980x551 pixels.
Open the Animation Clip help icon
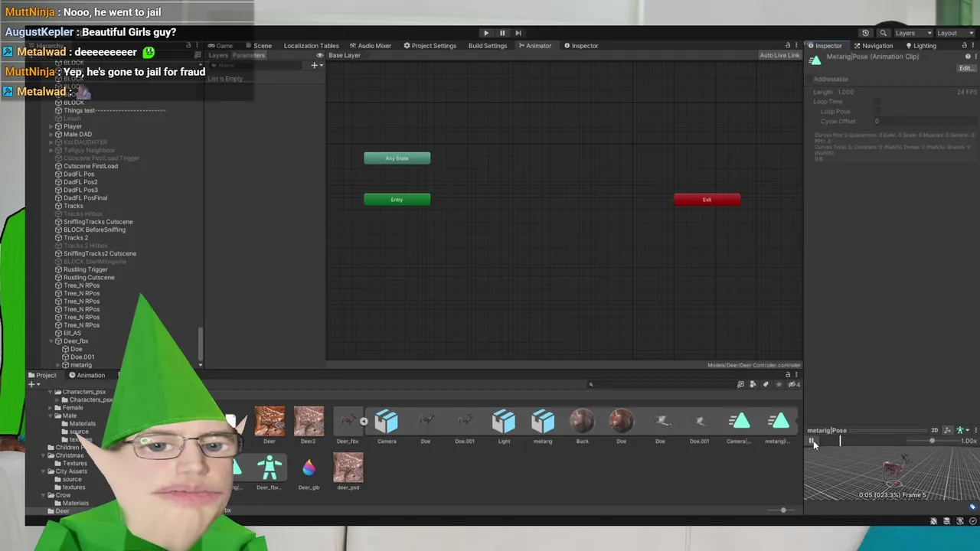968,57
